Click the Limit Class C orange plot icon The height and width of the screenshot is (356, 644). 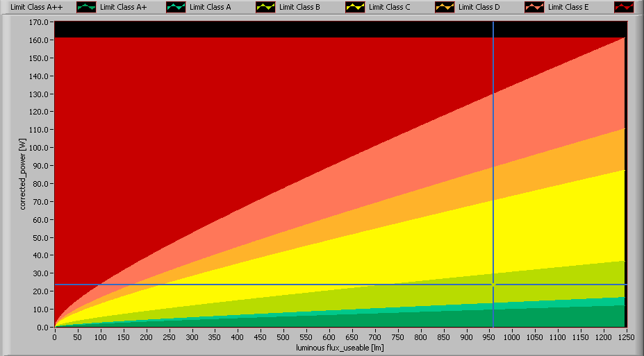(445, 7)
